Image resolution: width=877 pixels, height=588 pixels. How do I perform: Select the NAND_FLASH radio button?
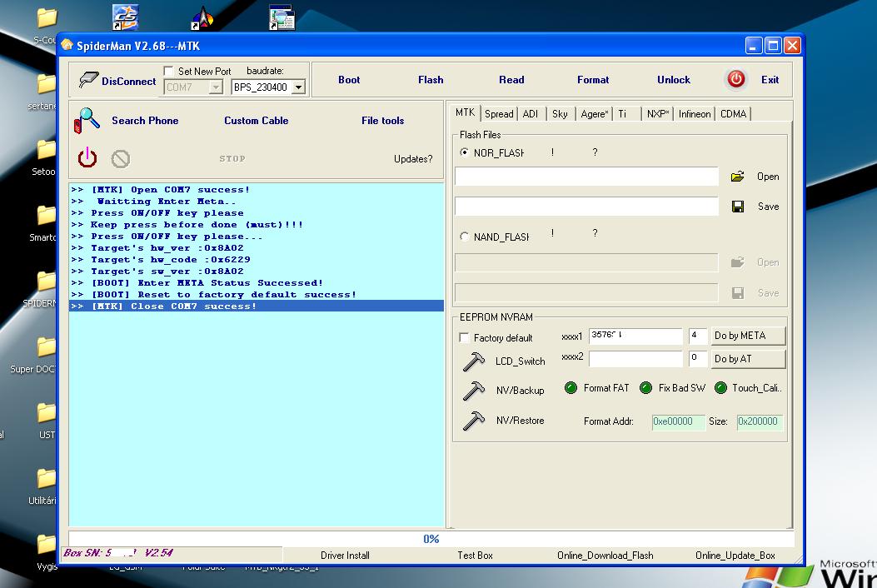pos(464,237)
